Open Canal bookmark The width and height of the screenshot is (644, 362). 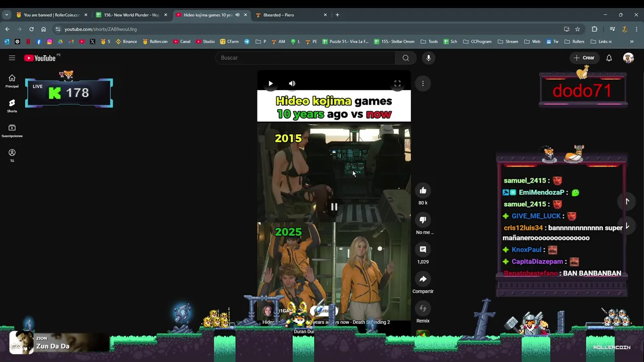click(182, 42)
